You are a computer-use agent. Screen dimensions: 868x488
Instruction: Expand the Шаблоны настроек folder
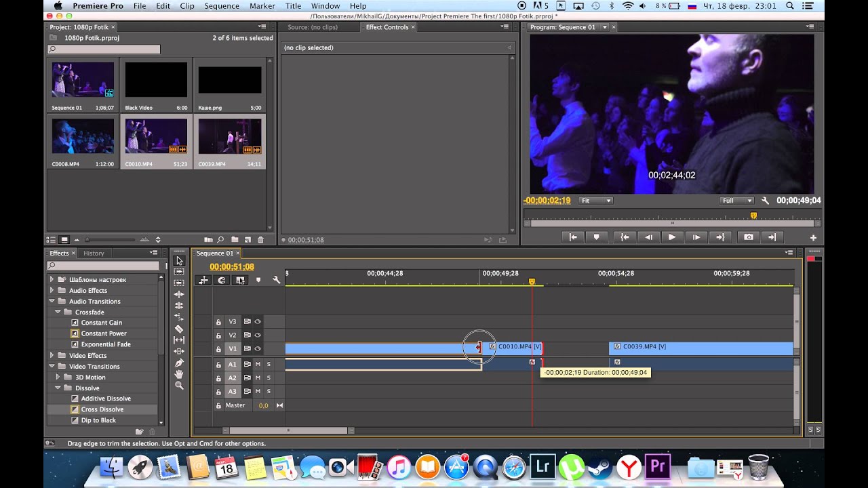click(52, 279)
